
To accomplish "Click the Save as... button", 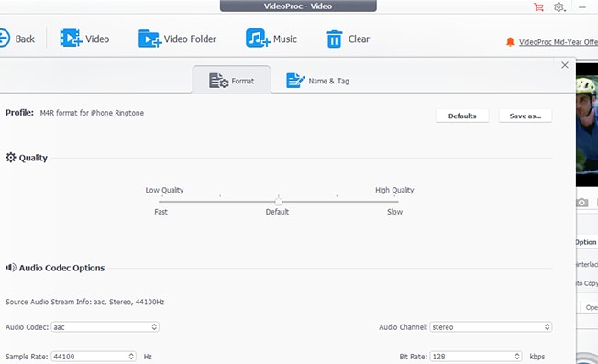I will pyautogui.click(x=526, y=116).
